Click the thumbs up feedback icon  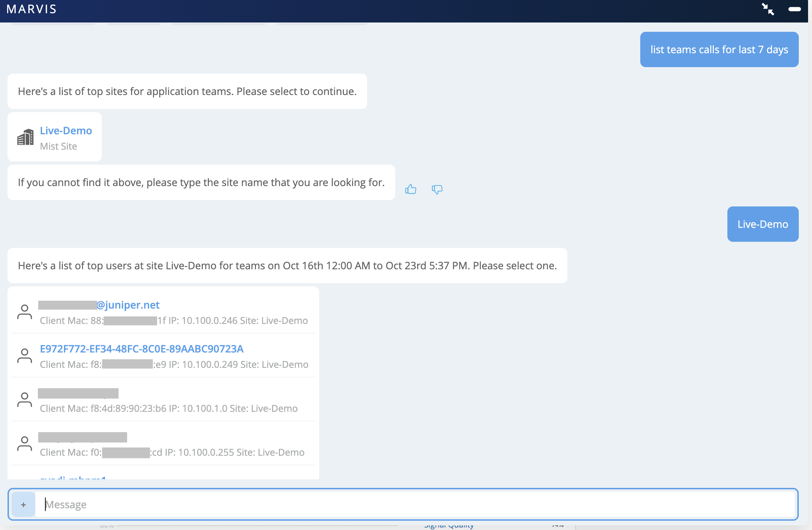point(411,189)
